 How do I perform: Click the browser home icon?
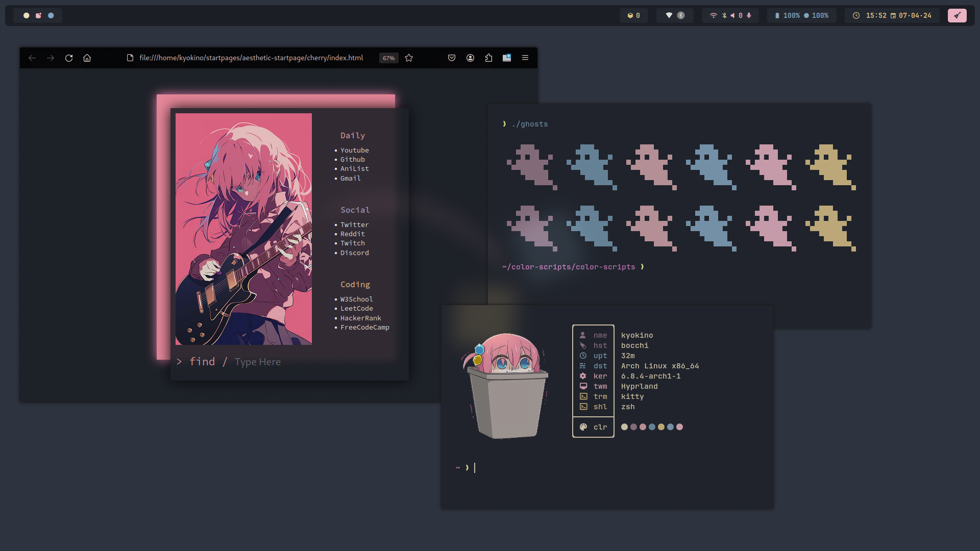click(87, 58)
